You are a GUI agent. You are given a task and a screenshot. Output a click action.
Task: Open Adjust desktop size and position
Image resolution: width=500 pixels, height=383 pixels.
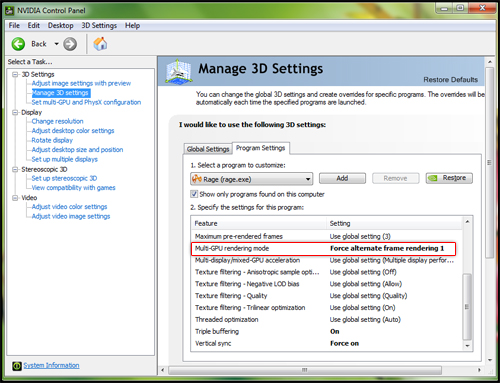pyautogui.click(x=77, y=150)
